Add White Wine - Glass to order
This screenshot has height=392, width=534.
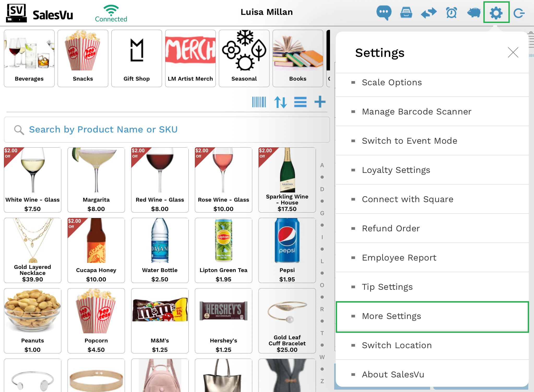33,180
